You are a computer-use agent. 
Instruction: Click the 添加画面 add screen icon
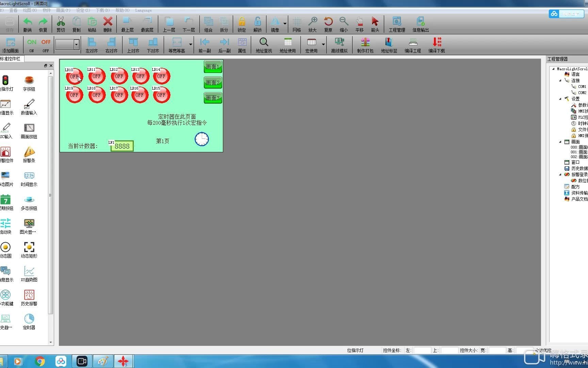point(11,45)
